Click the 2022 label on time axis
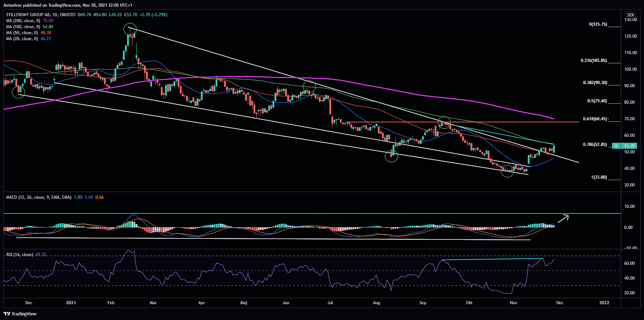The image size is (644, 320). (x=604, y=303)
